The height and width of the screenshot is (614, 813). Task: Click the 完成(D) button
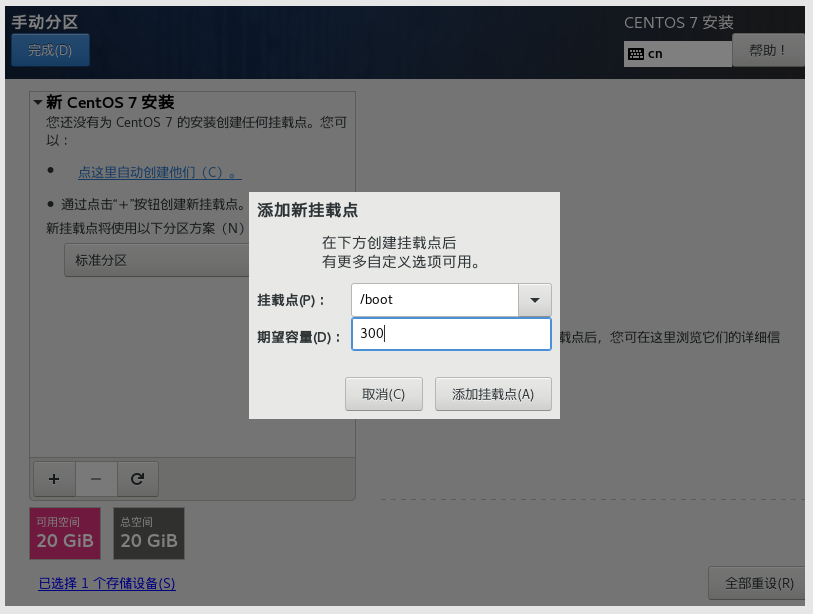50,50
